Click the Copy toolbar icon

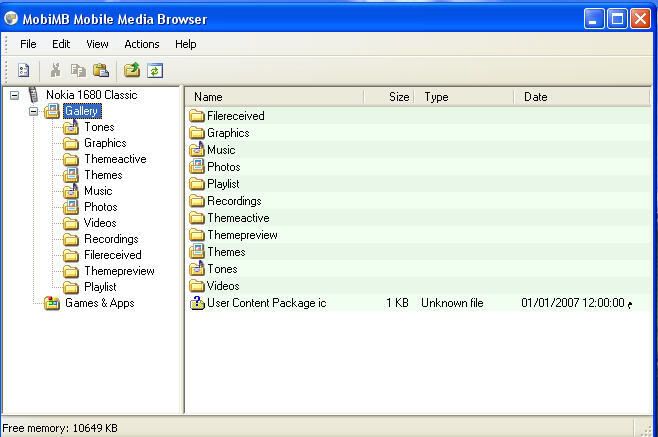click(x=78, y=71)
